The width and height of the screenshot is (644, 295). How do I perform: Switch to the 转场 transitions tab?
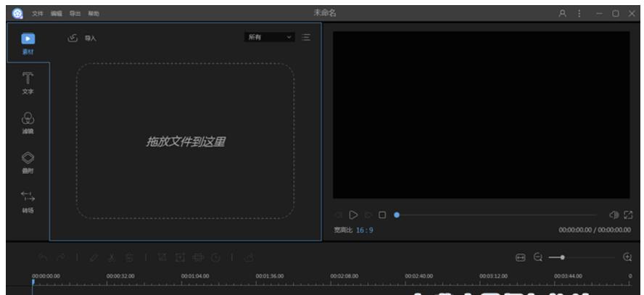[x=28, y=202]
